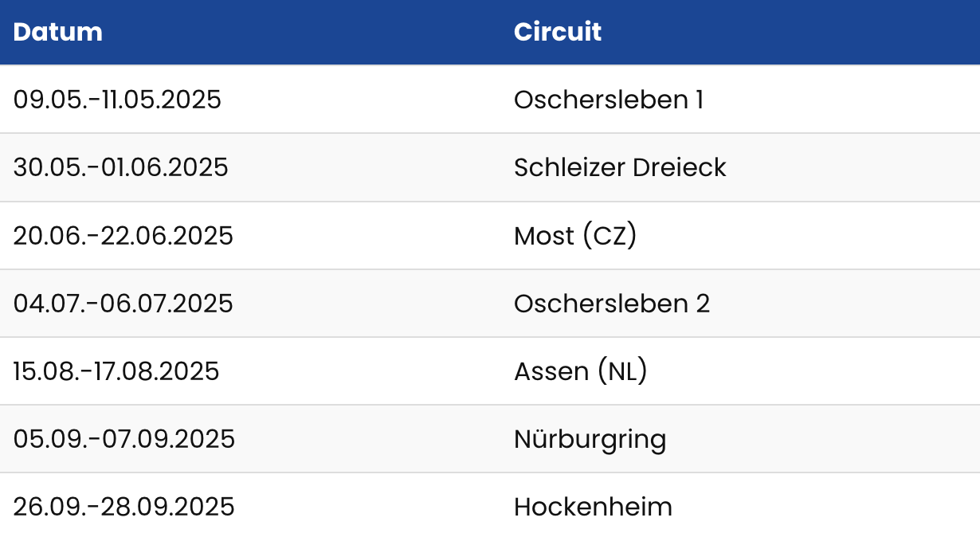Viewport: 980px width, 545px height.
Task: Select the date 30.05.-01.06.2025
Action: 120,167
